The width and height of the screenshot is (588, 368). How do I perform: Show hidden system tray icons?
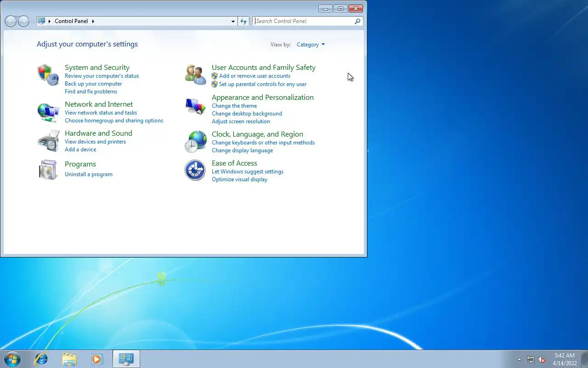pyautogui.click(x=519, y=360)
